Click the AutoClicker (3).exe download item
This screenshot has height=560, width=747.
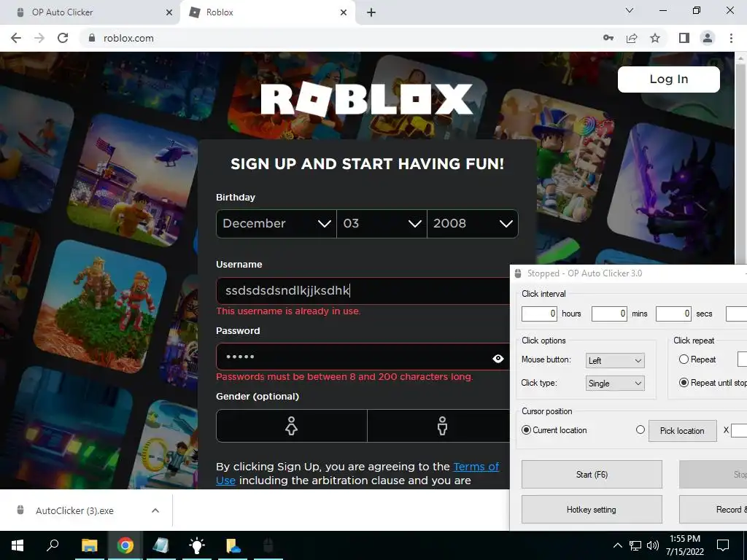click(x=75, y=510)
